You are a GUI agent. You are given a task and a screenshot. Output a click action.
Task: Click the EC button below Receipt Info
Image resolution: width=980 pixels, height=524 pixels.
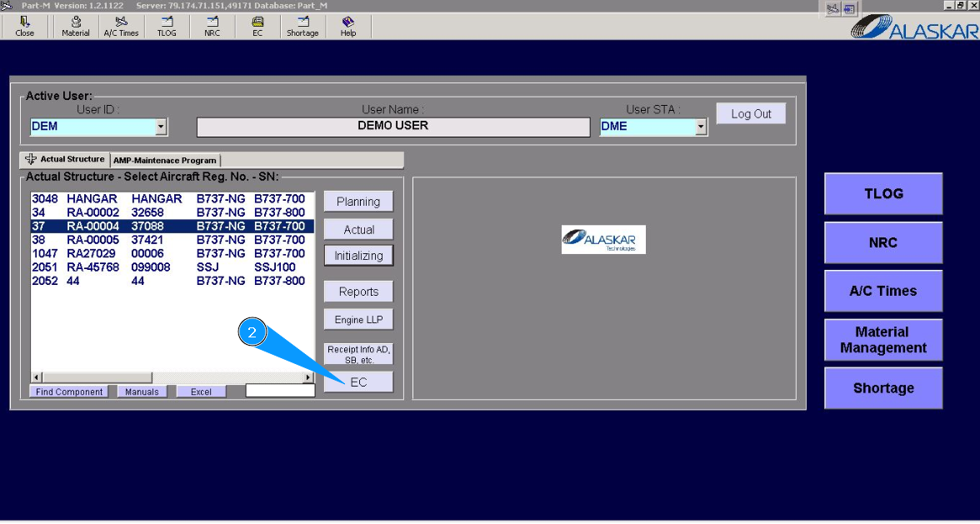[x=358, y=382]
